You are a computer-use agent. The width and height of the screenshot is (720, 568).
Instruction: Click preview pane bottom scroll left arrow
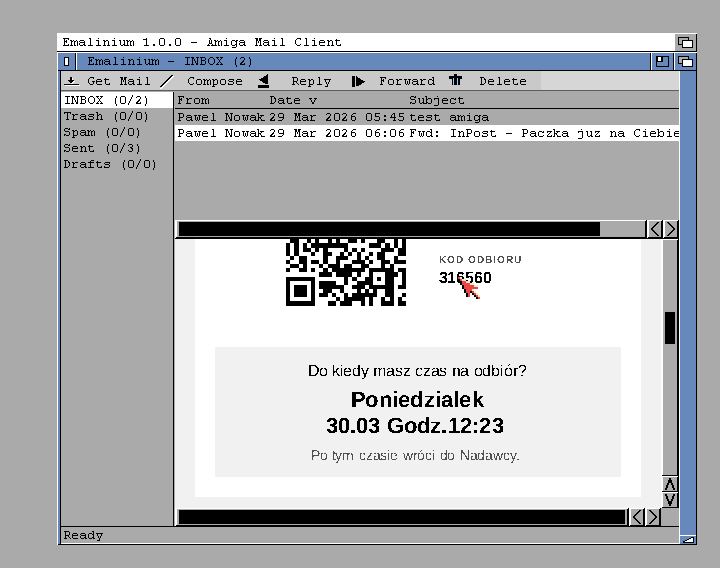[636, 517]
